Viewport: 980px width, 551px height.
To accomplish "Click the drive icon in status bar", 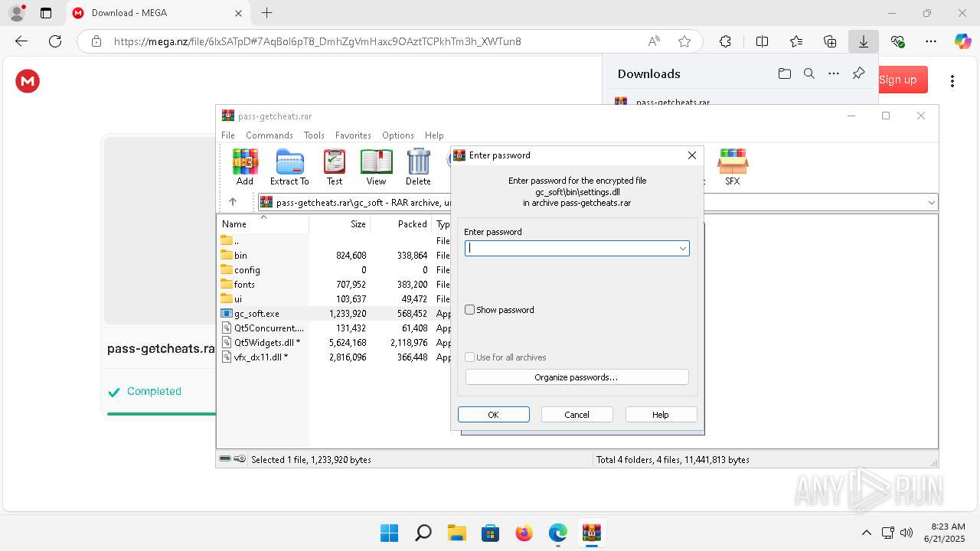I will click(x=225, y=459).
